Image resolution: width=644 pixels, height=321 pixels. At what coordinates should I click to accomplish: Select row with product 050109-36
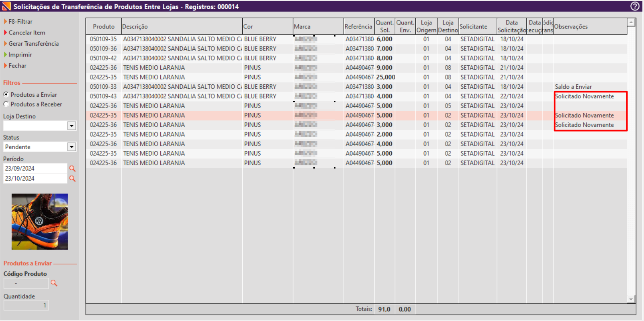tap(356, 49)
